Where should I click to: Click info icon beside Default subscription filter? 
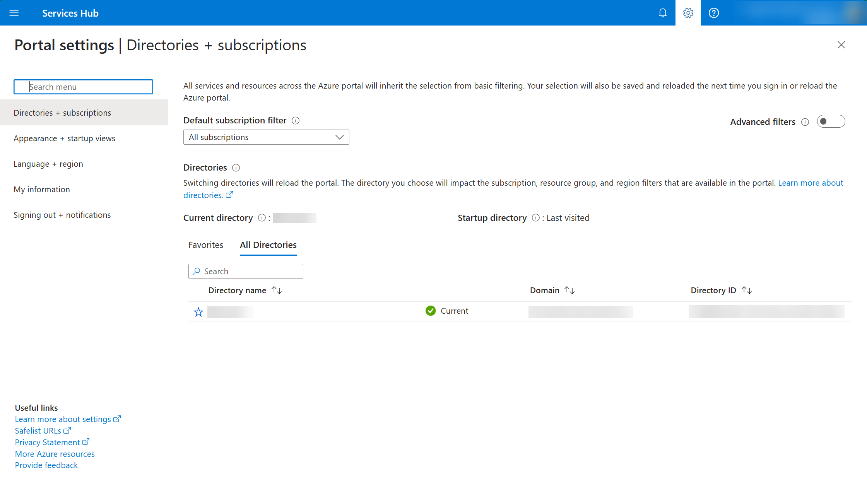pyautogui.click(x=296, y=121)
